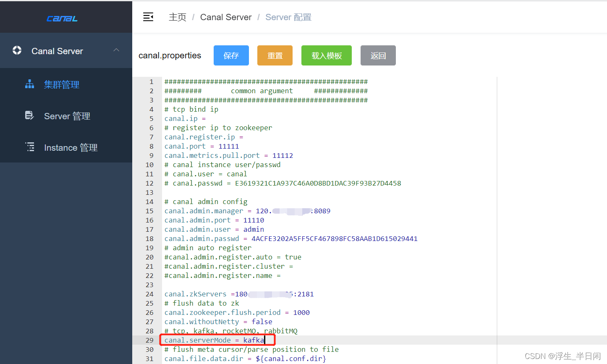
Task: Click '# canal admin config' comment
Action: click(206, 202)
